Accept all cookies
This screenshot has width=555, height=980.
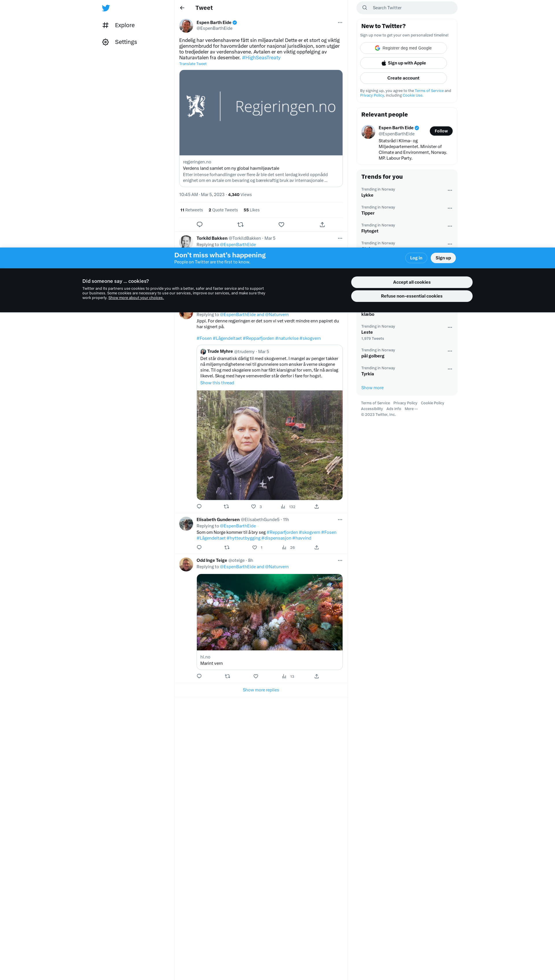point(411,282)
